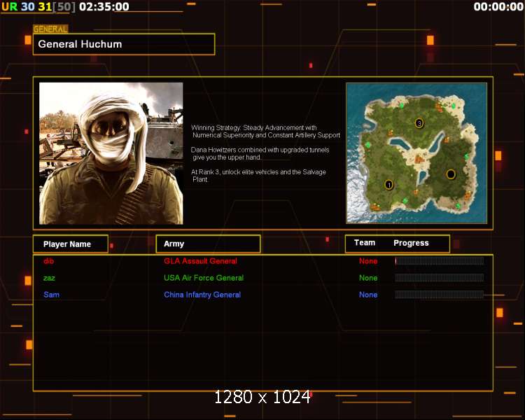525x420 pixels.
Task: Click the Progress column header
Action: [411, 243]
